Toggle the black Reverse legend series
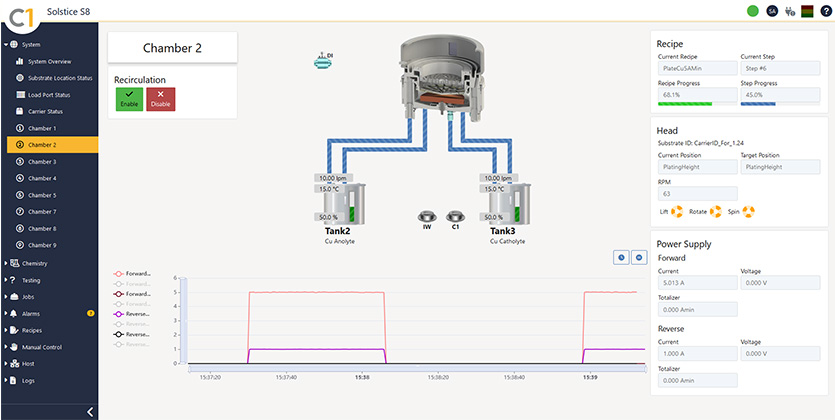 tap(132, 334)
